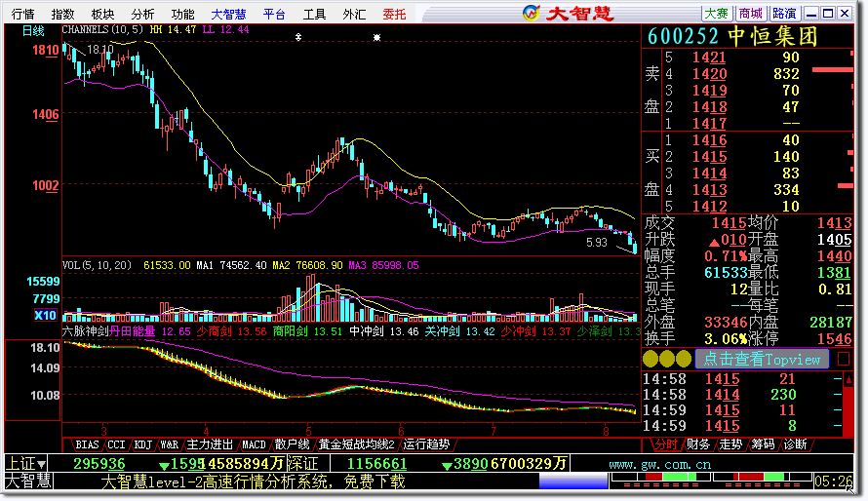The image size is (868, 501).
Task: Click the 大智慧level-2 download ticker text
Action: pyautogui.click(x=253, y=482)
